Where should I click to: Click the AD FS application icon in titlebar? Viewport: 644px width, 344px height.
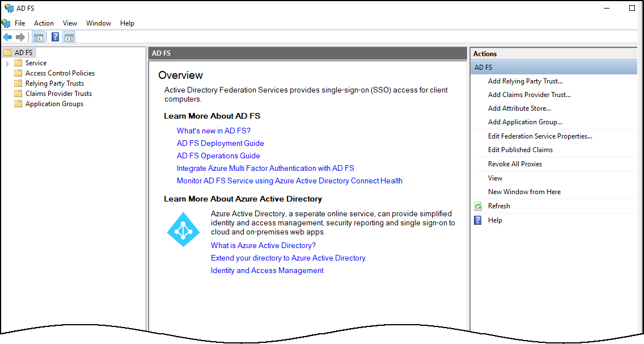point(7,7)
